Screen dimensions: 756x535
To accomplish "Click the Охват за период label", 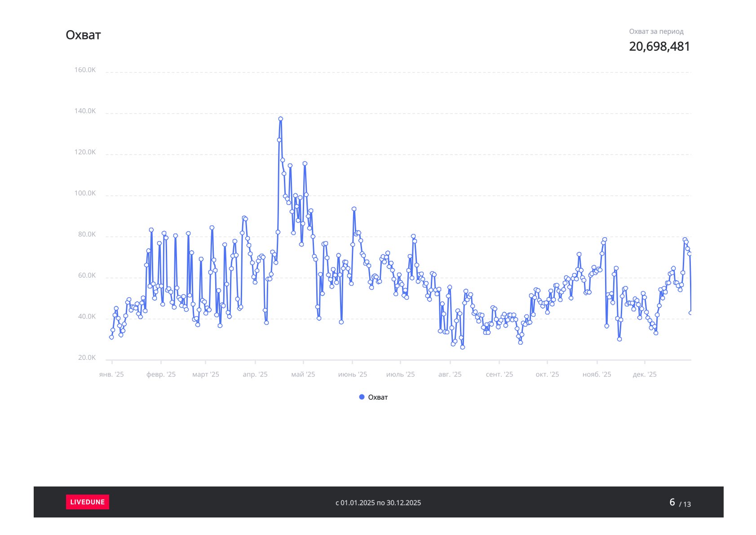I will click(656, 31).
